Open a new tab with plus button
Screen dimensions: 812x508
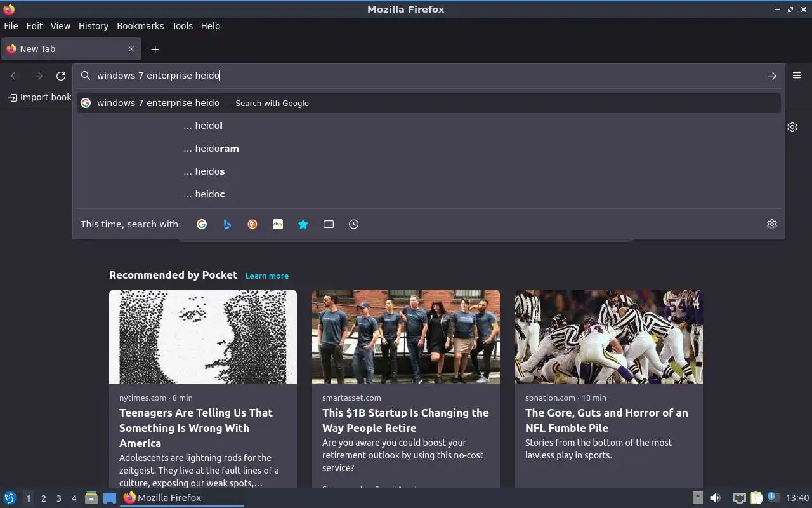click(x=155, y=49)
